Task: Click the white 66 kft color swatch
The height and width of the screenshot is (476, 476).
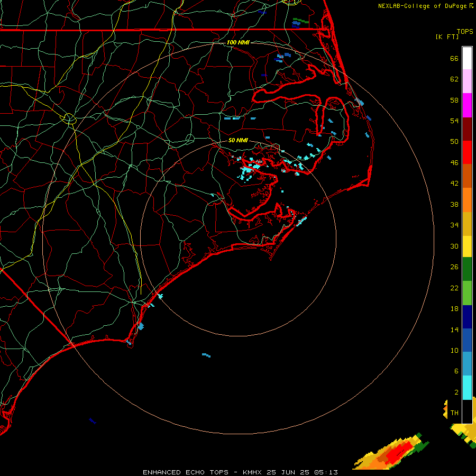Action: click(467, 58)
